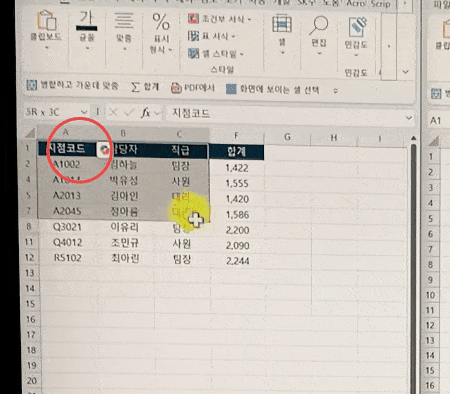450x394 pixels.
Task: Click the vertical scrollbar up arrow
Action: 413,139
